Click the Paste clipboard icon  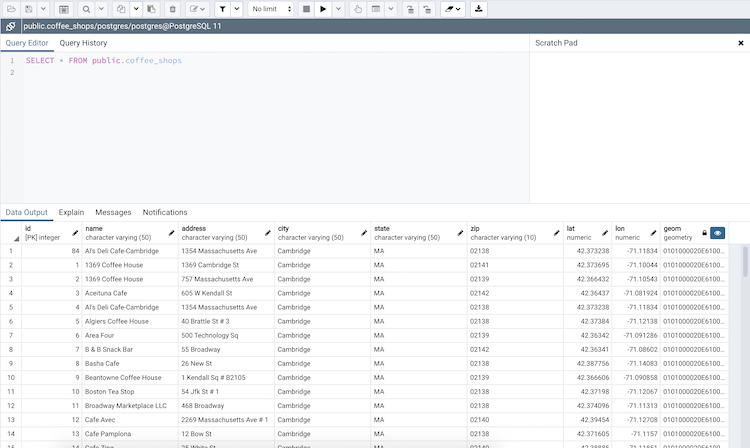[150, 9]
